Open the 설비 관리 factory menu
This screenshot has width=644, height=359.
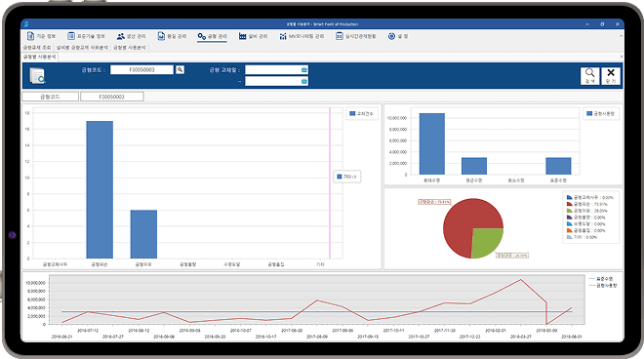point(253,36)
